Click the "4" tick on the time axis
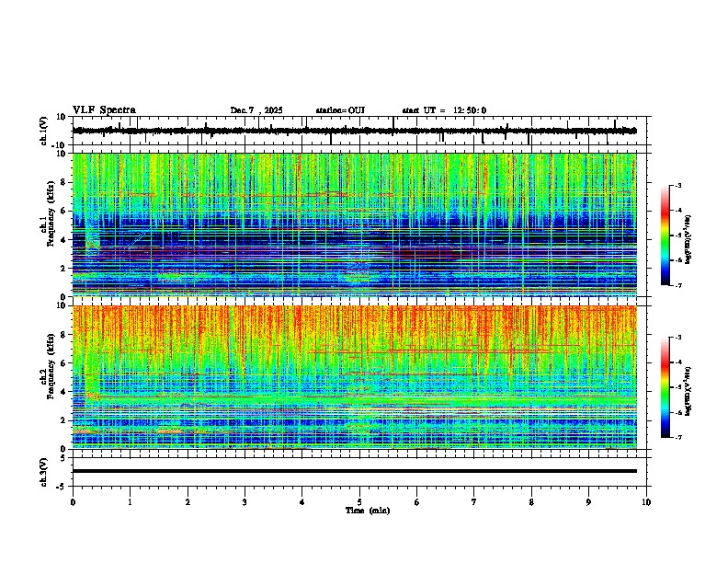This screenshot has height=563, width=728. (302, 502)
